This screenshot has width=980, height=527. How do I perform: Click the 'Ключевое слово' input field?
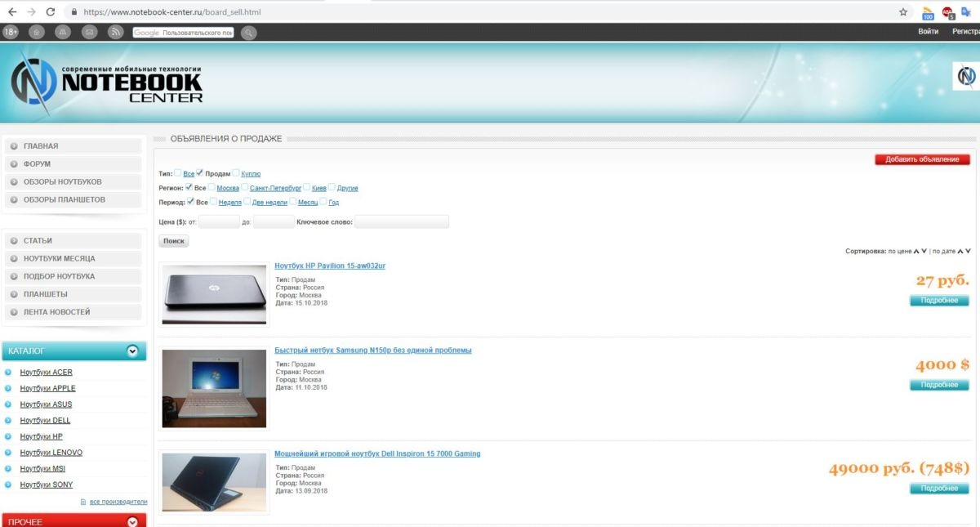coord(401,222)
